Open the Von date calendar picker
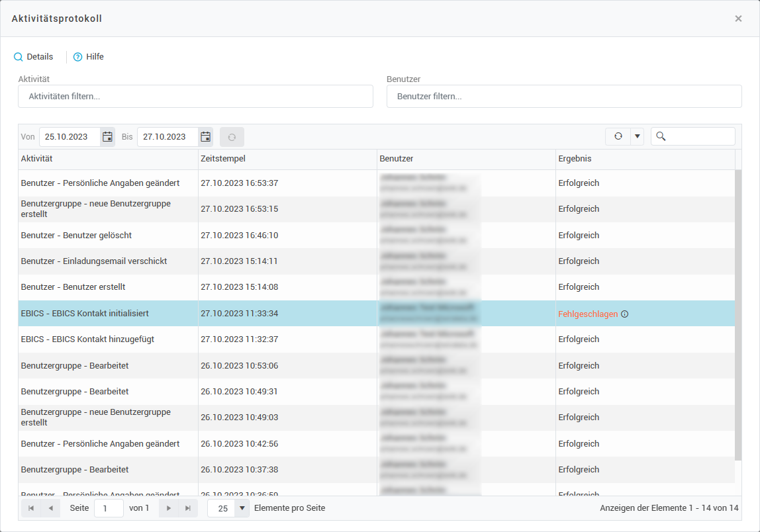This screenshot has width=760, height=532. 107,137
